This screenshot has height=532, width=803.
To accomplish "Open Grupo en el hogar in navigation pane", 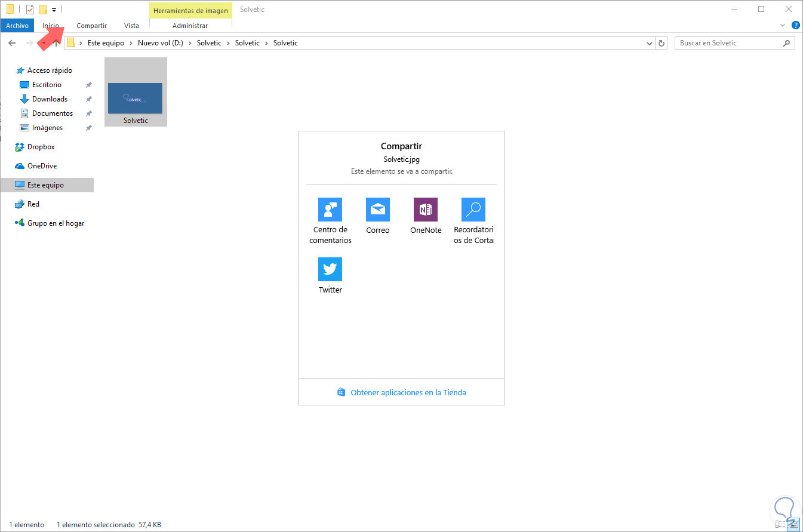I will (x=56, y=223).
